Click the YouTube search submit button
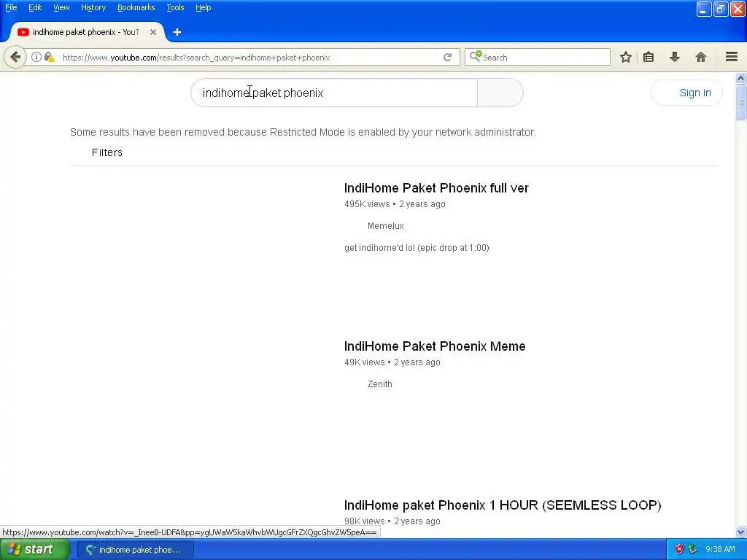 tap(500, 93)
